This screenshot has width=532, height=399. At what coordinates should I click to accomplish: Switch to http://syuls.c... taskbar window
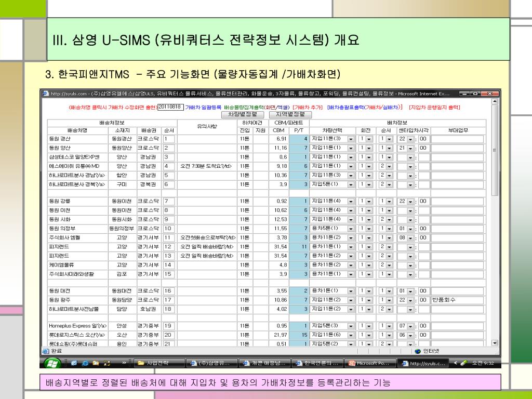(x=423, y=363)
